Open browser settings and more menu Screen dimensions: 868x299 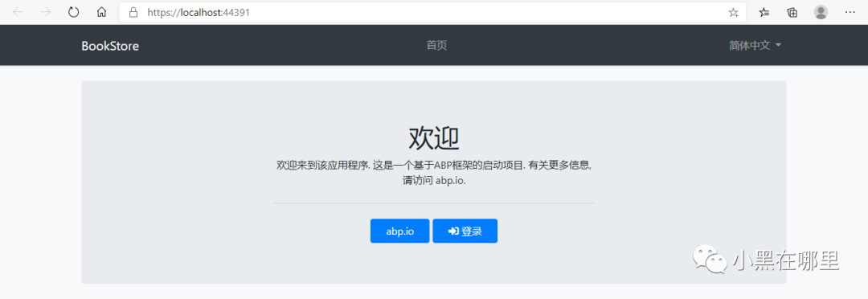coord(850,12)
